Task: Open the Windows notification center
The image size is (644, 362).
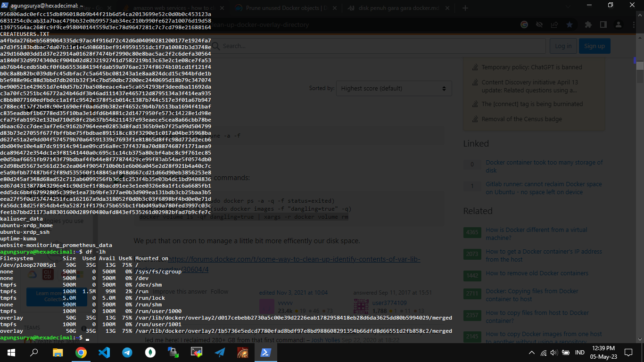Action: coord(628,353)
